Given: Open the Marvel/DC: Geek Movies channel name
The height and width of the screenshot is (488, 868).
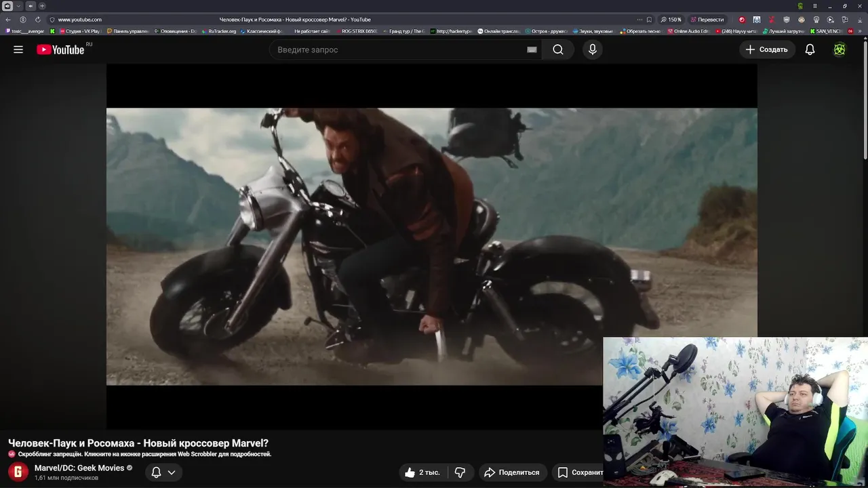Looking at the screenshot, I should pos(79,468).
